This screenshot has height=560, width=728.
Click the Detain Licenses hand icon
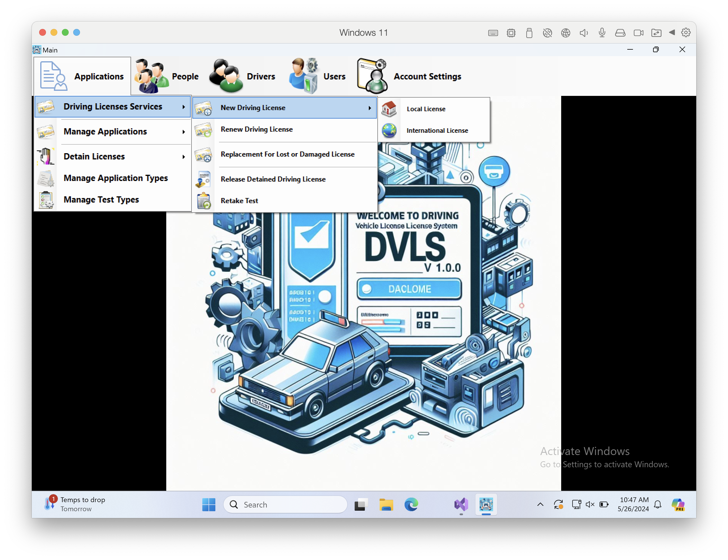point(46,157)
